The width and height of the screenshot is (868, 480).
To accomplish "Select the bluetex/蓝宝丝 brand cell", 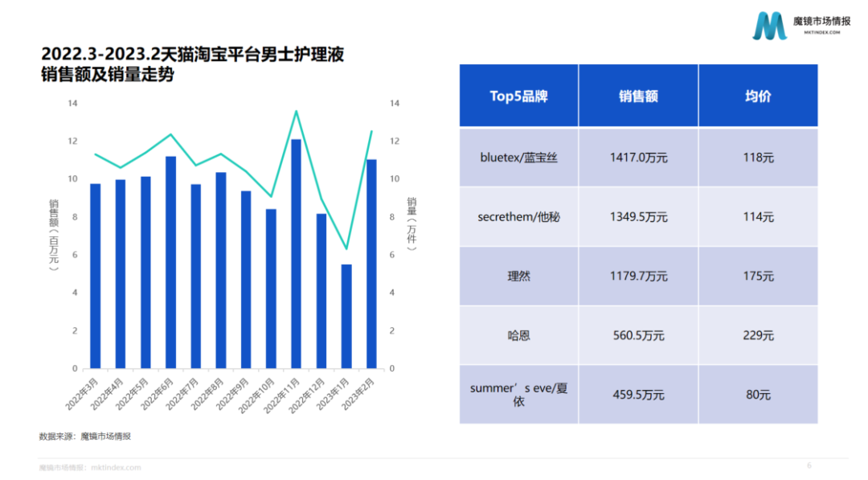I will [x=518, y=158].
